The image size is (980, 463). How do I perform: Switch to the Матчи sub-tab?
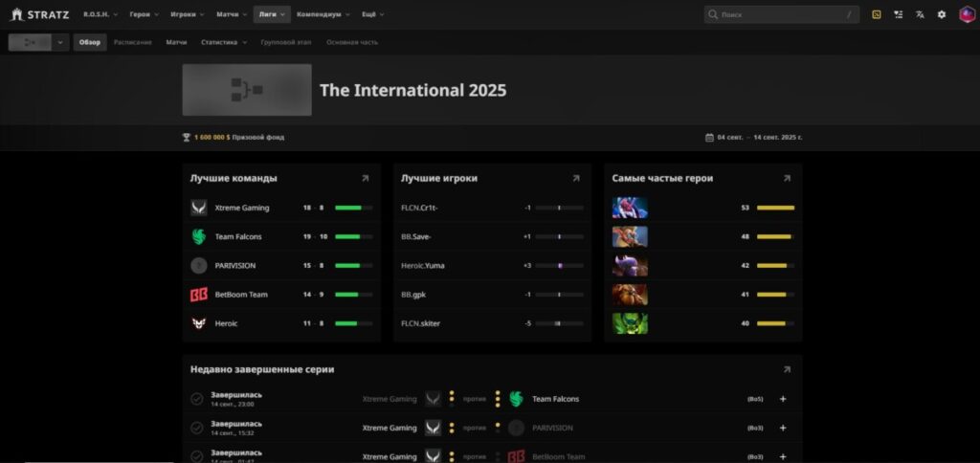point(176,42)
